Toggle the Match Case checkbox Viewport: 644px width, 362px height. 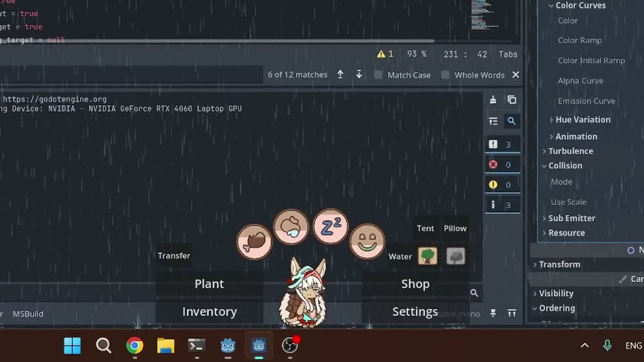[378, 74]
